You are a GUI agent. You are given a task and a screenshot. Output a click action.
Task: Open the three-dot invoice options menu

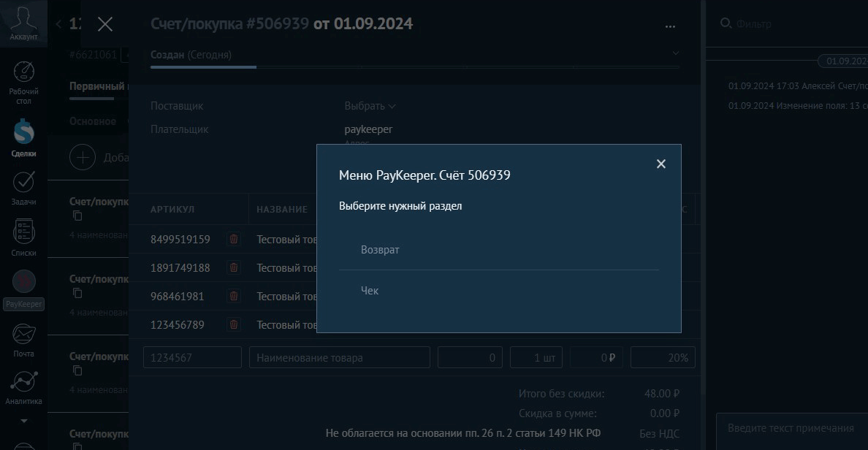[670, 26]
